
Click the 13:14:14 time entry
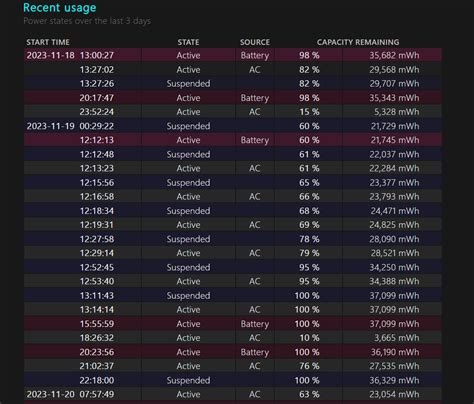pyautogui.click(x=97, y=310)
